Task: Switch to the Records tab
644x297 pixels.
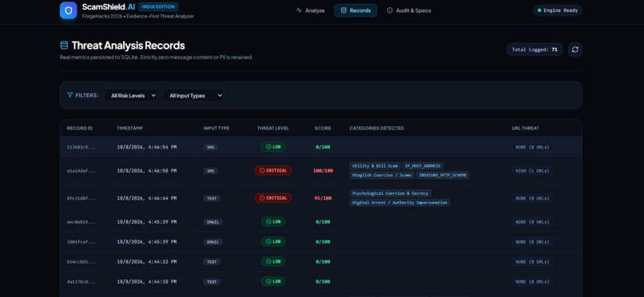Action: point(356,10)
